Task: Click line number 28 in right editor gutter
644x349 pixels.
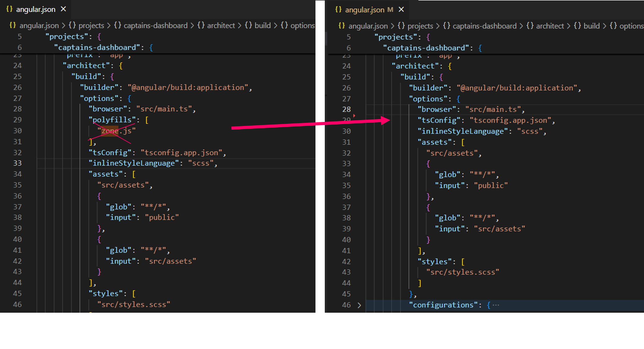Action: pyautogui.click(x=346, y=110)
